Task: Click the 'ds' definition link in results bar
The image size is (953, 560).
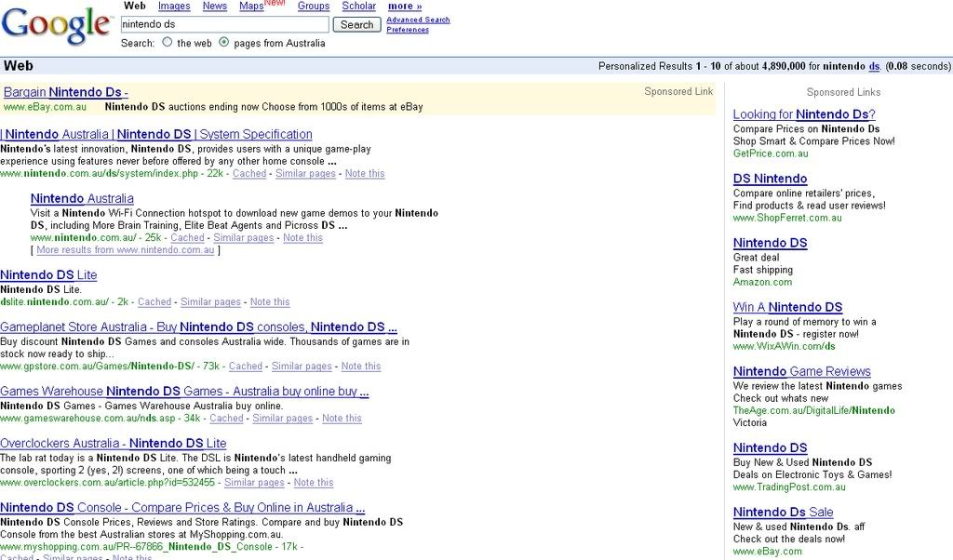Action: tap(874, 66)
